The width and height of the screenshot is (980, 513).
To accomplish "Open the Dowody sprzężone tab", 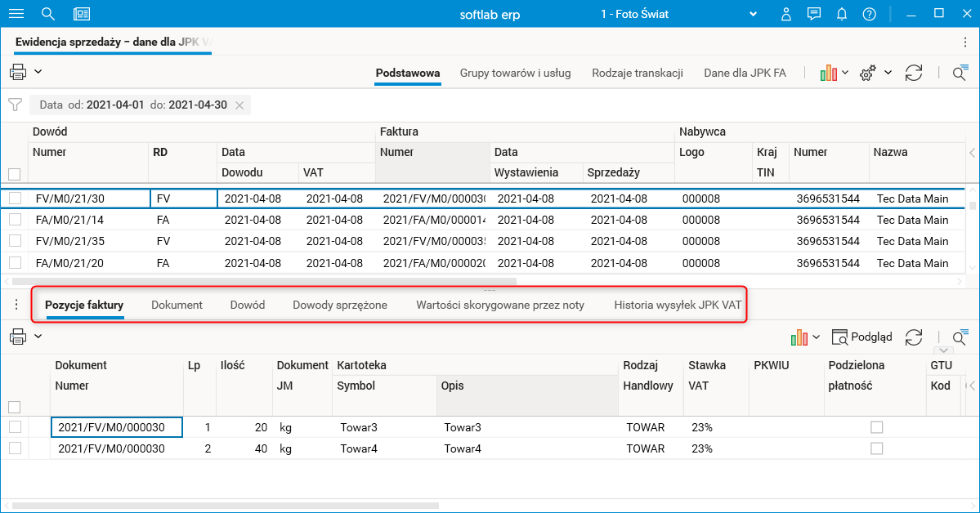I will coord(340,305).
